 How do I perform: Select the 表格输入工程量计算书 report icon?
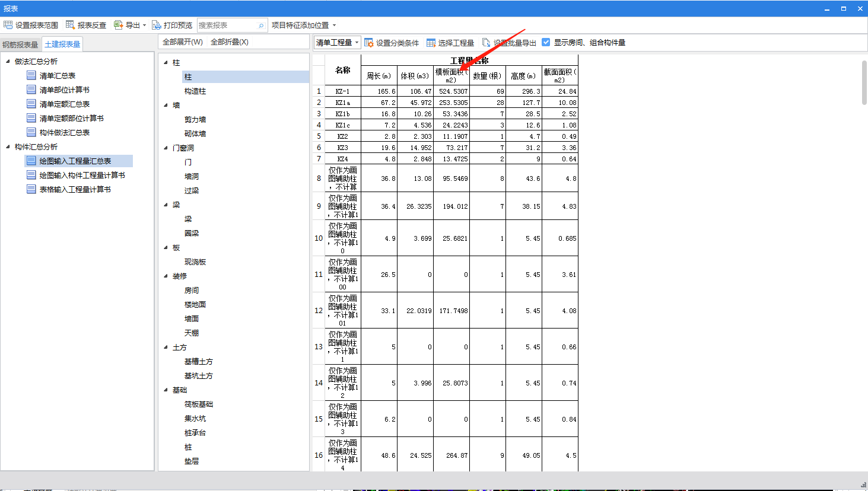click(31, 189)
